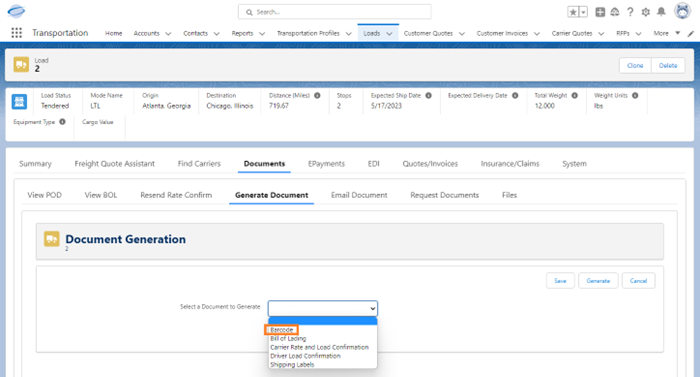The height and width of the screenshot is (377, 700).
Task: Open the Global Actions plus icon
Action: pos(600,12)
